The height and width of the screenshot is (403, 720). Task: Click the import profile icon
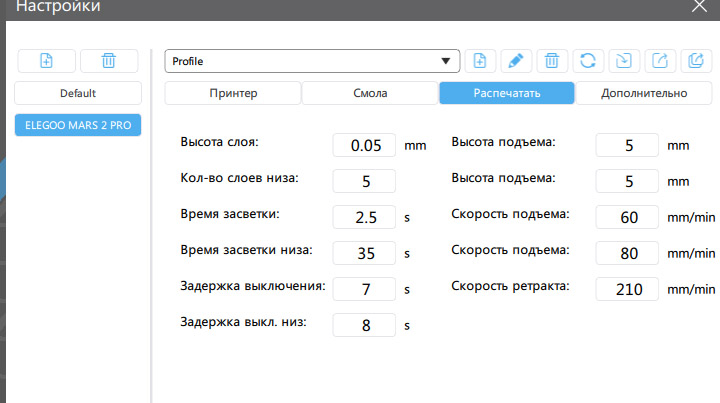[624, 61]
